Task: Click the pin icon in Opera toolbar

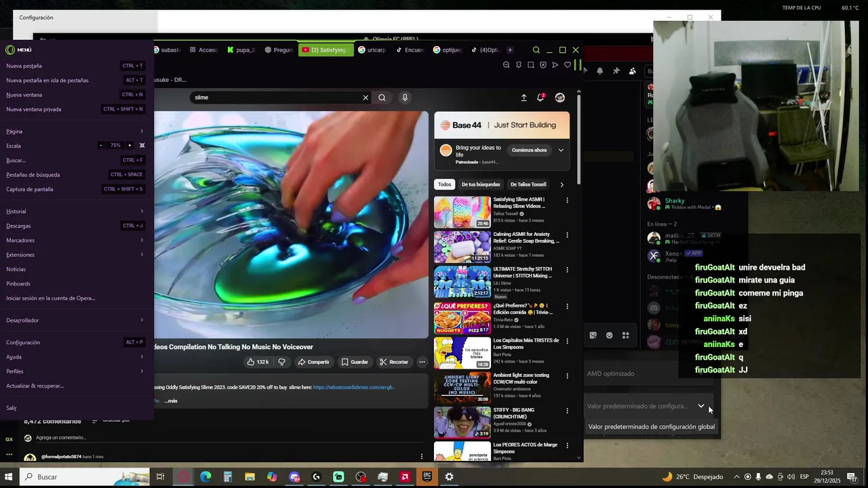Action: click(x=519, y=65)
